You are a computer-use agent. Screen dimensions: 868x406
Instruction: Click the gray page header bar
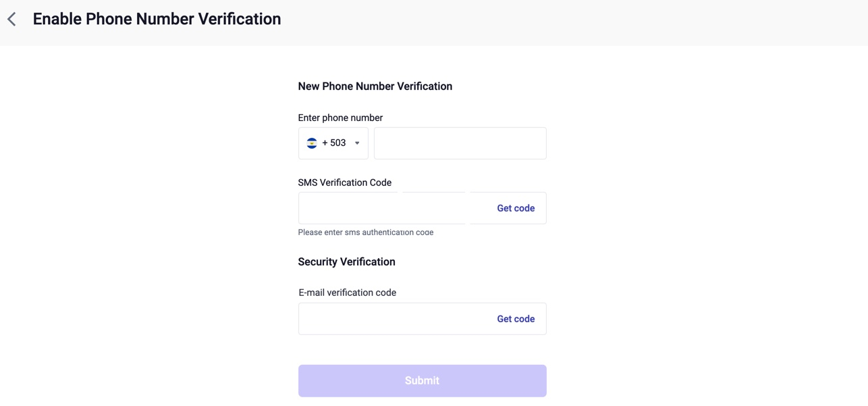pos(574,23)
